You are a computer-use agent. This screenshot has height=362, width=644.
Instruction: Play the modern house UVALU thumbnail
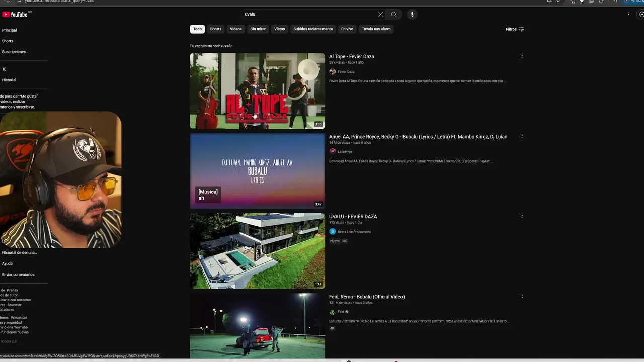pyautogui.click(x=257, y=250)
